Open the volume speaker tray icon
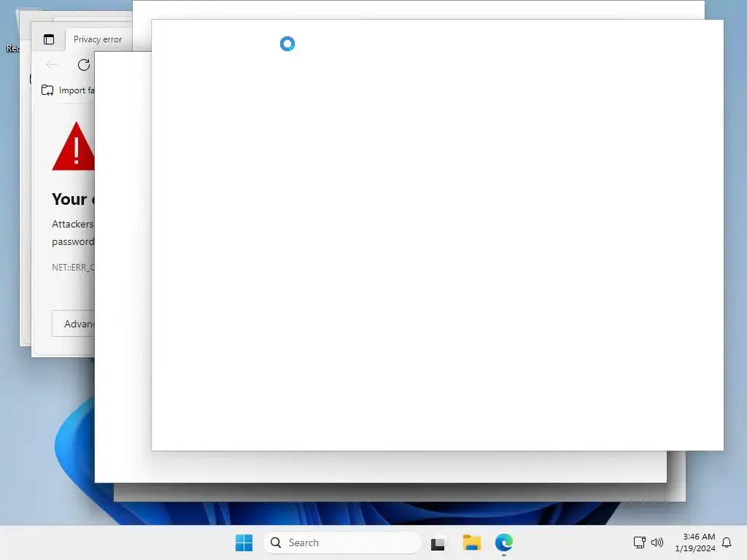 657,542
